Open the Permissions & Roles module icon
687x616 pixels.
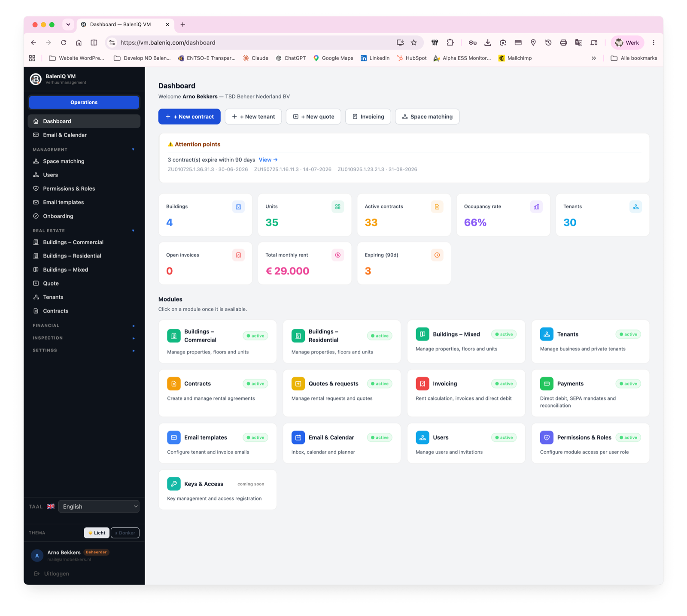(547, 437)
